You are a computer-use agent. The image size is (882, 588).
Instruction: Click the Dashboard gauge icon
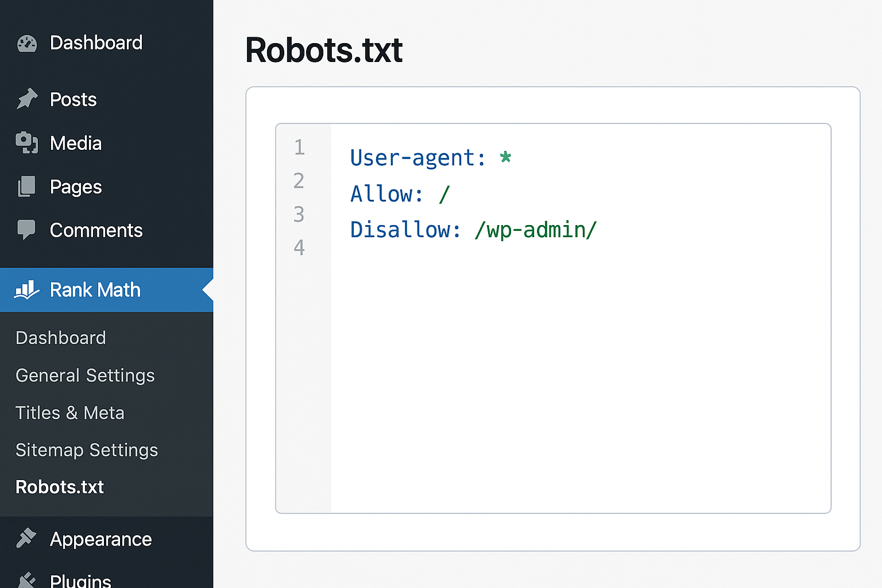point(27,44)
